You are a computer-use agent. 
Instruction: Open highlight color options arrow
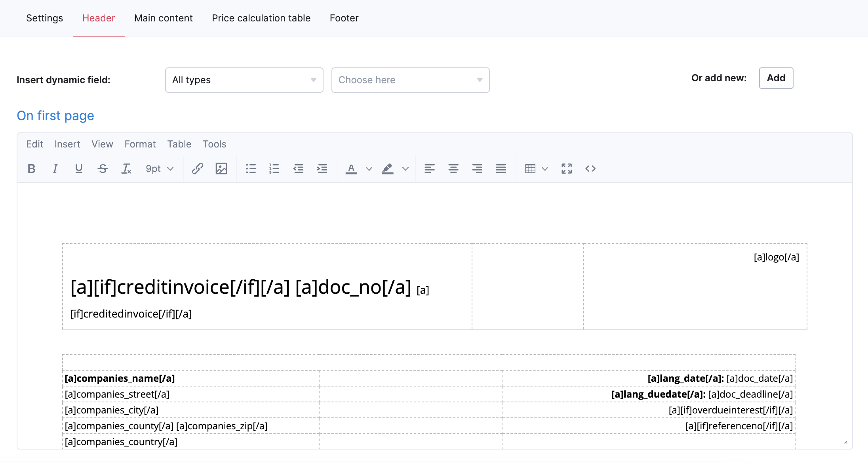pos(405,169)
